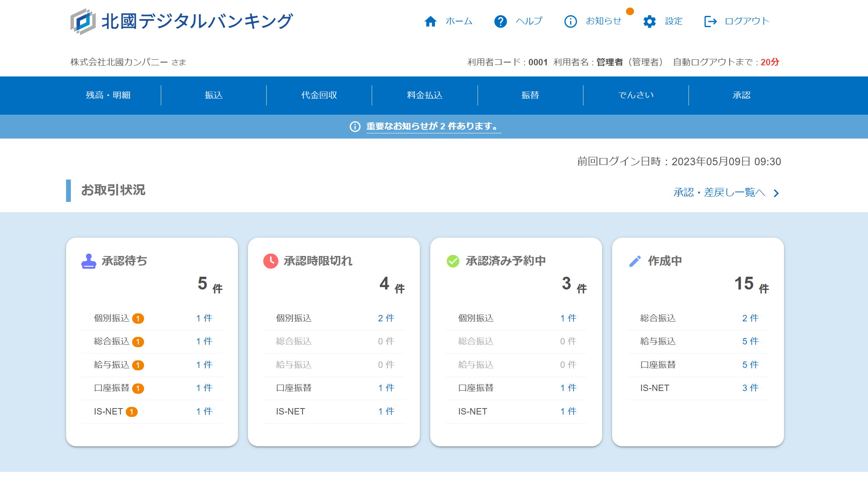Click the 承認時限切れ red clock icon

pyautogui.click(x=271, y=261)
